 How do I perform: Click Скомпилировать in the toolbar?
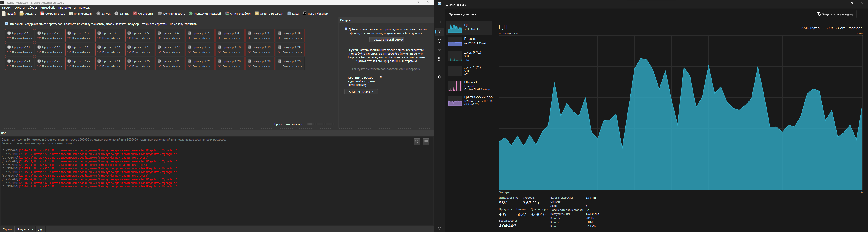(x=172, y=14)
